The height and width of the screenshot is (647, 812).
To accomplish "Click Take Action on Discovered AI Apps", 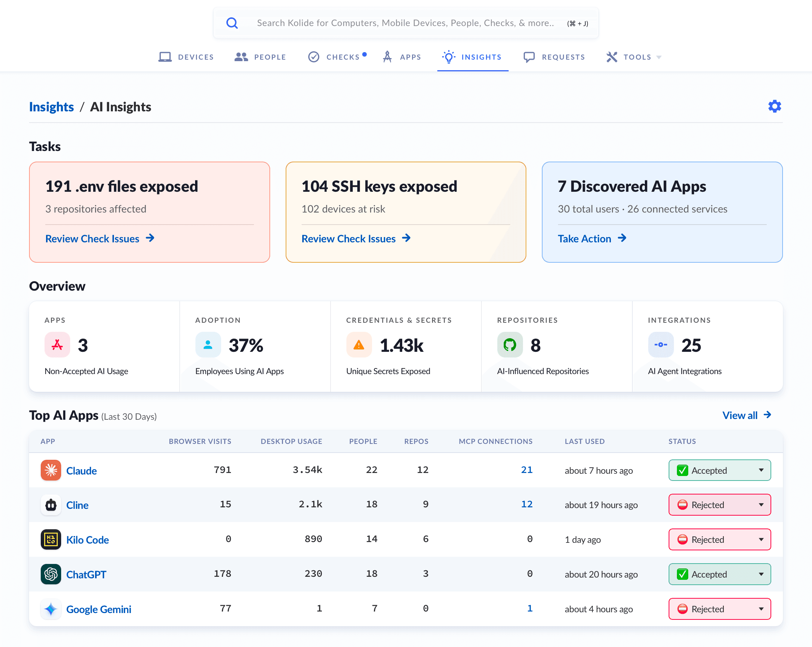I will [x=592, y=239].
